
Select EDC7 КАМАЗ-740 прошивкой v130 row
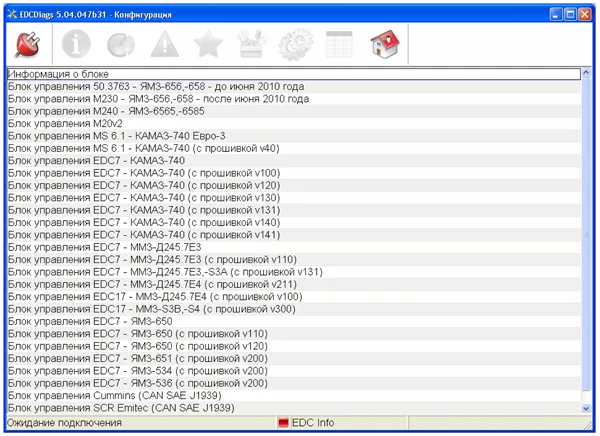point(294,198)
